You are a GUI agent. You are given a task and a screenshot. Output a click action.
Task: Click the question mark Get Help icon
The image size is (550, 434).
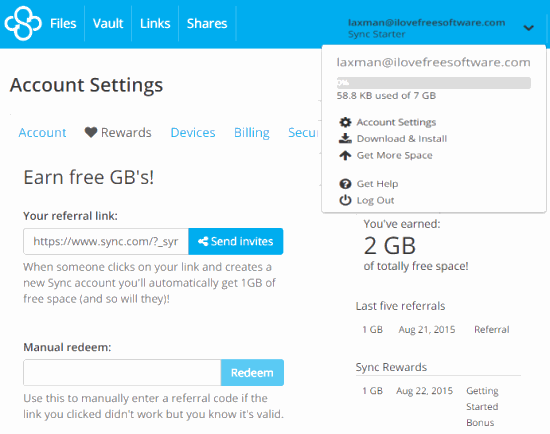tap(345, 184)
